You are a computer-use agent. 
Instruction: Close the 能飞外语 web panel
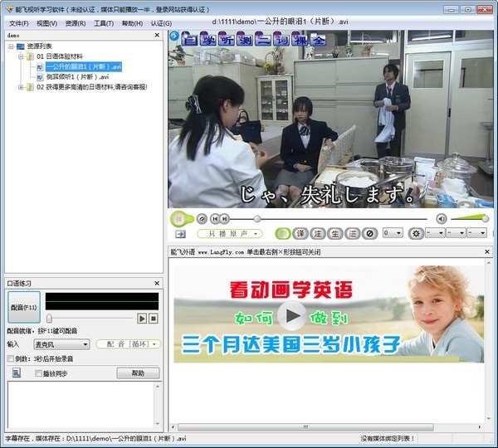(x=487, y=251)
